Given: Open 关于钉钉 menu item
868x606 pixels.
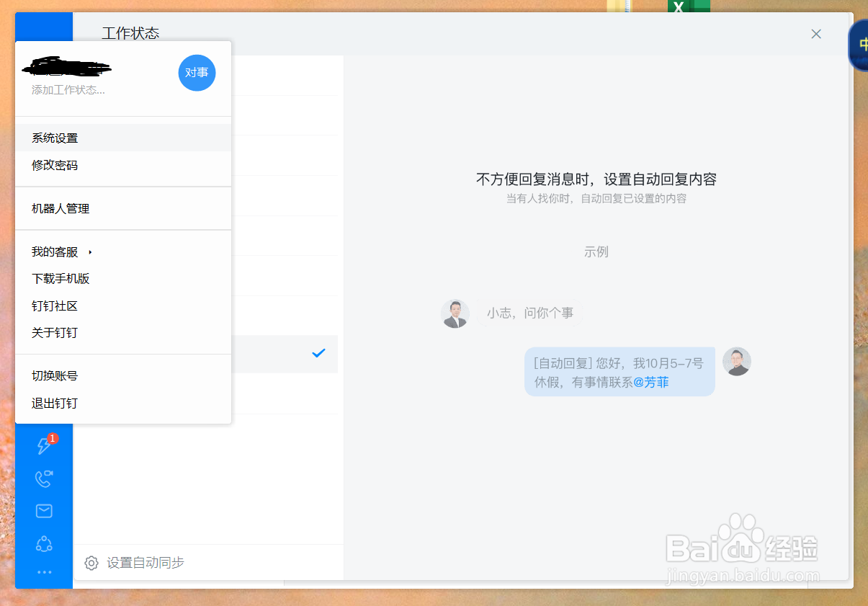Looking at the screenshot, I should pyautogui.click(x=123, y=333).
